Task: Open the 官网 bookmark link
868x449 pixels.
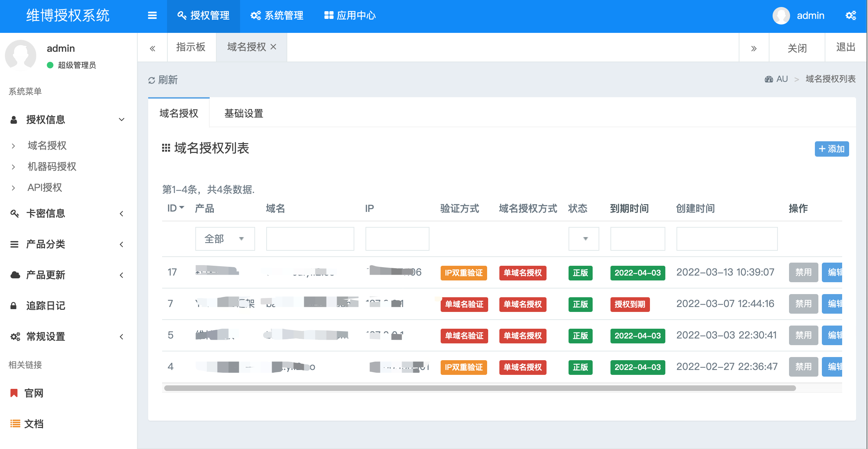Action: pos(34,393)
